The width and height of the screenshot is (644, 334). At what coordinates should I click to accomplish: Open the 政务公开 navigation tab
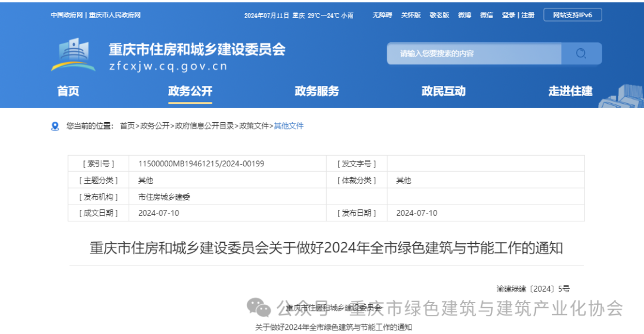[x=190, y=91]
